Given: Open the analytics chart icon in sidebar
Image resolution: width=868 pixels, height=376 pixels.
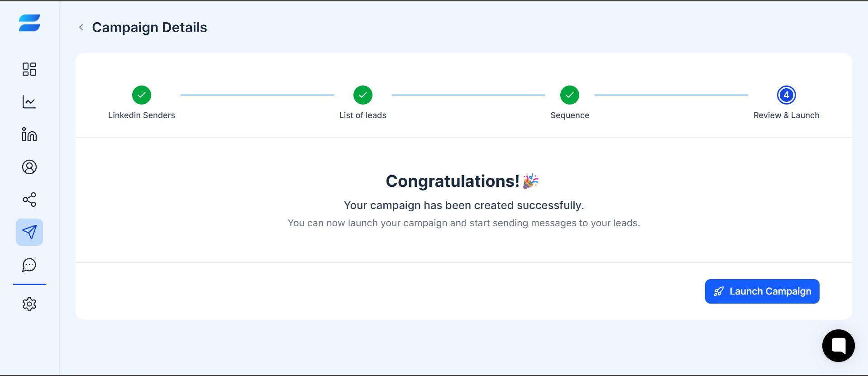Looking at the screenshot, I should click(29, 102).
